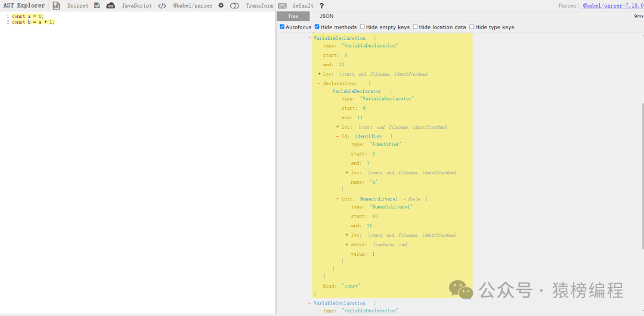Click type: "VariableDeclarator" row
Image resolution: width=644 pixels, height=316 pixels.
tap(377, 98)
